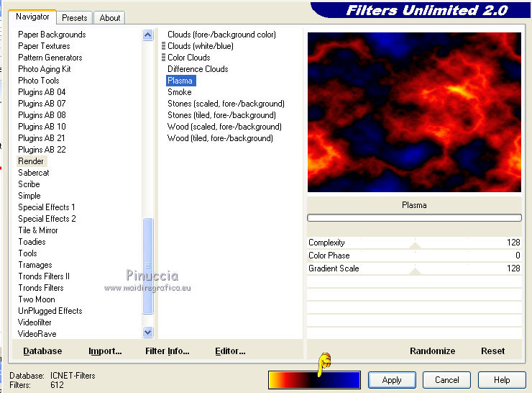The height and width of the screenshot is (393, 532).
Task: Select the Scribe category
Action: (29, 184)
